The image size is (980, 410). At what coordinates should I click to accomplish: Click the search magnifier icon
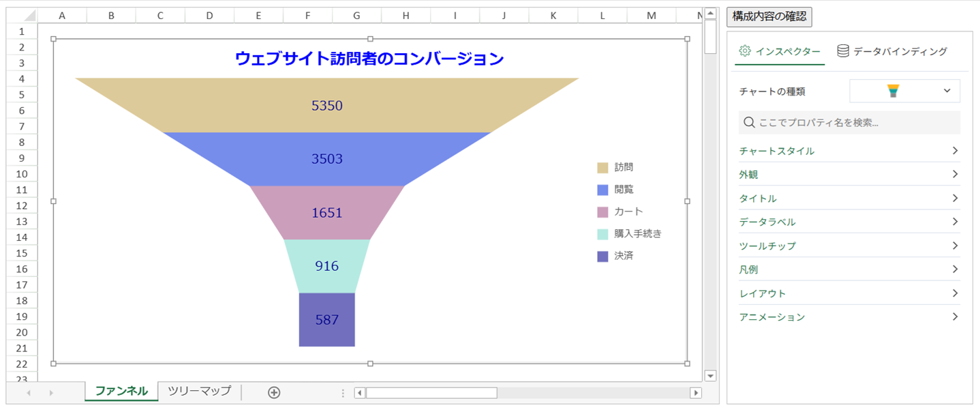(748, 122)
